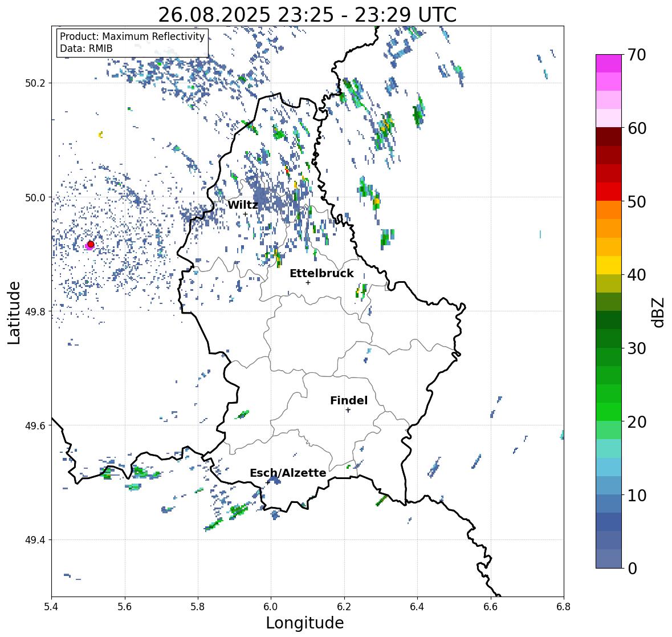Click the blue 10 dBZ colorbar band
The image size is (672, 637).
(x=609, y=504)
